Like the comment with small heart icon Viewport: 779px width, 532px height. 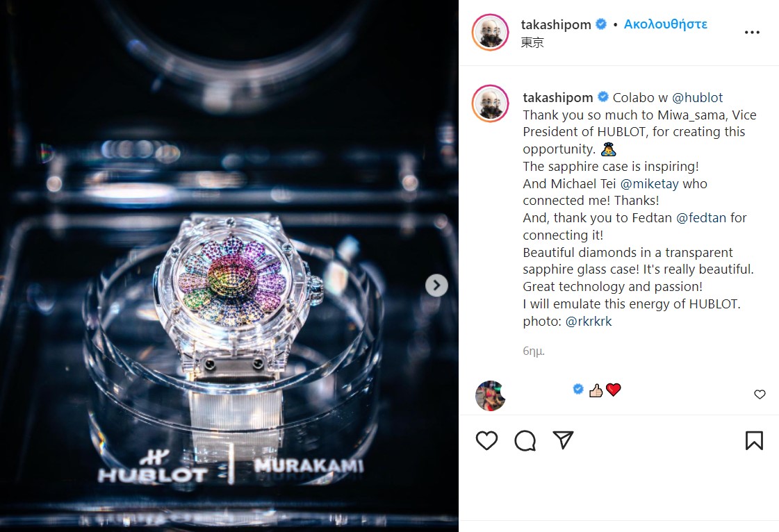point(760,394)
